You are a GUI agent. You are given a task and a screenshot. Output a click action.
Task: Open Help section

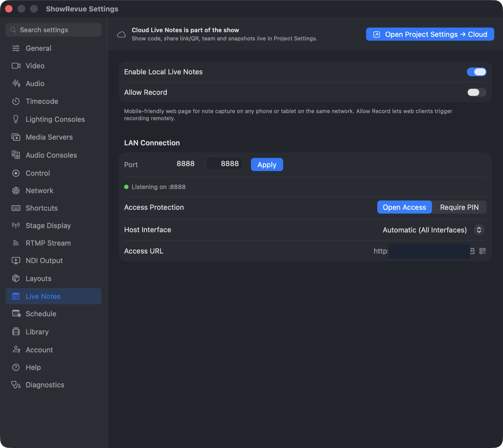53,367
